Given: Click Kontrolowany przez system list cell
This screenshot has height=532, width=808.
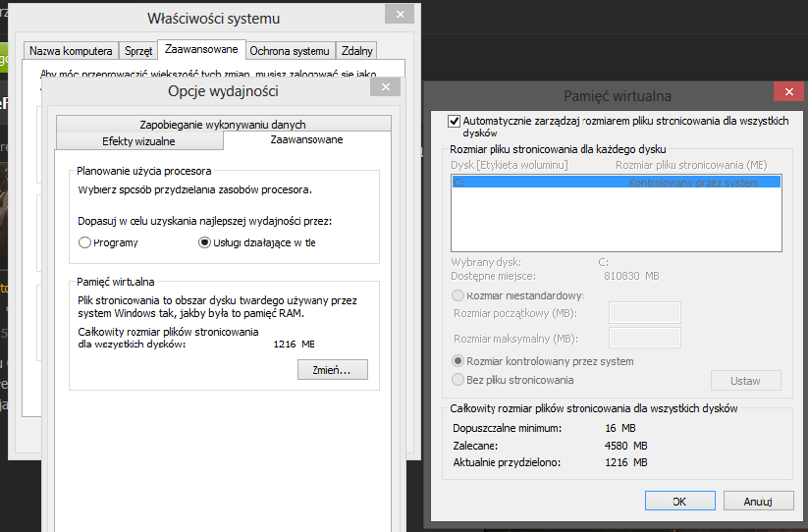Looking at the screenshot, I should coord(693,183).
